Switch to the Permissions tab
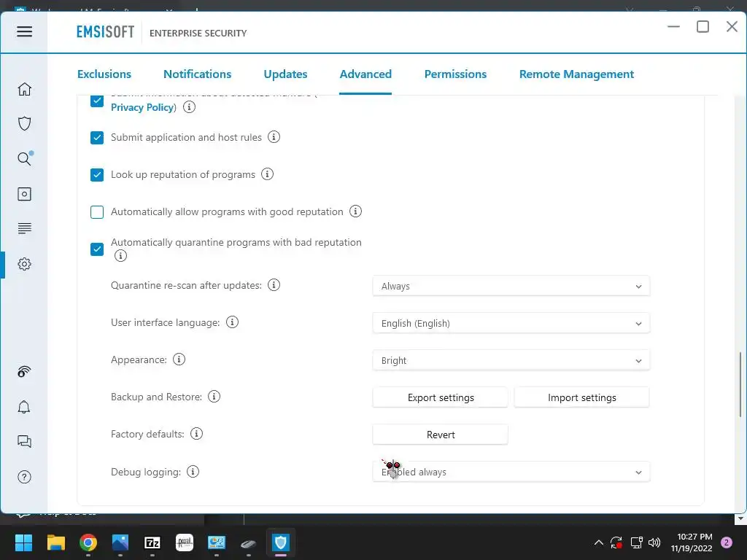Screen dimensions: 747x560 coord(455,74)
